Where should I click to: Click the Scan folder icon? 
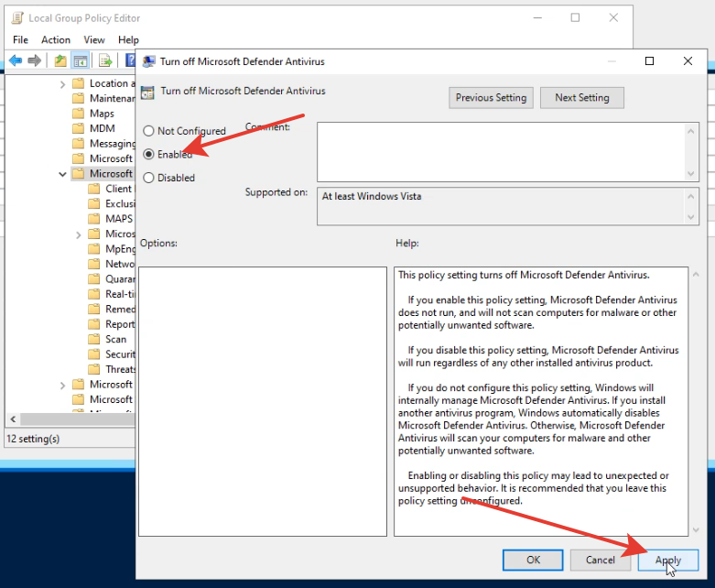pyautogui.click(x=94, y=339)
